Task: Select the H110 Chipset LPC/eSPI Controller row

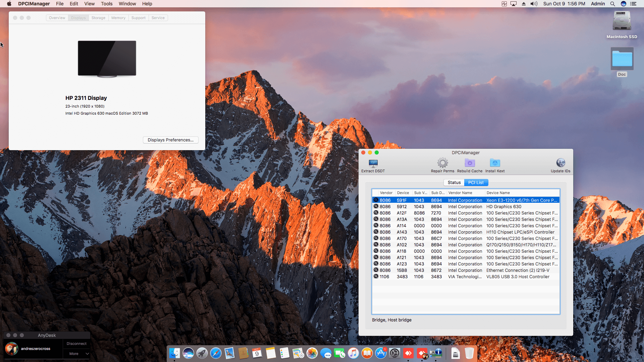Action: click(466, 232)
